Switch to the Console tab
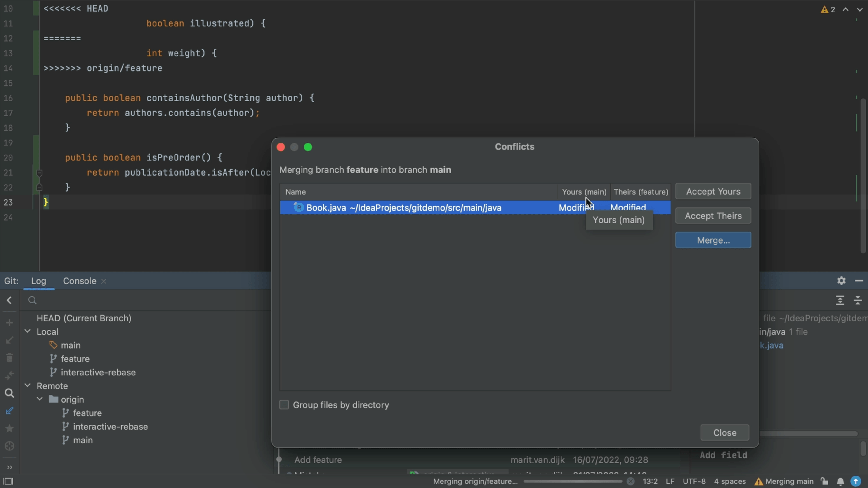Viewport: 868px width, 488px height. (79, 281)
